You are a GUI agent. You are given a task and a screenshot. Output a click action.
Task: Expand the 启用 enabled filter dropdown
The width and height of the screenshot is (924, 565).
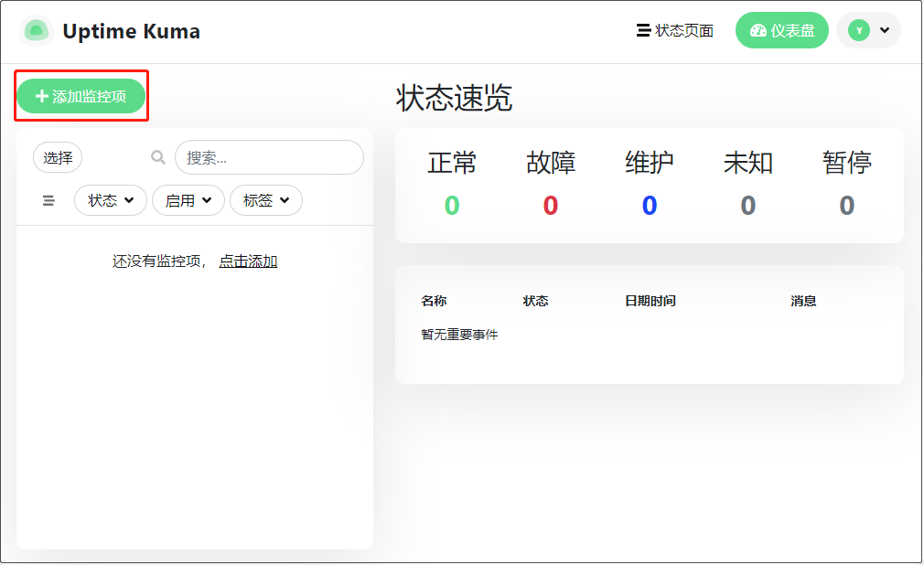coord(188,200)
